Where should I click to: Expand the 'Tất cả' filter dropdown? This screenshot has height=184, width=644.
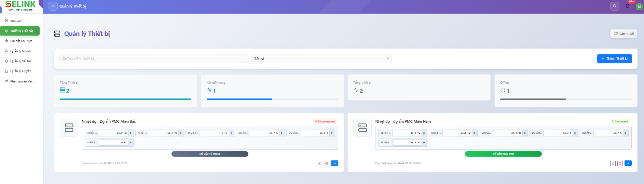point(321,59)
